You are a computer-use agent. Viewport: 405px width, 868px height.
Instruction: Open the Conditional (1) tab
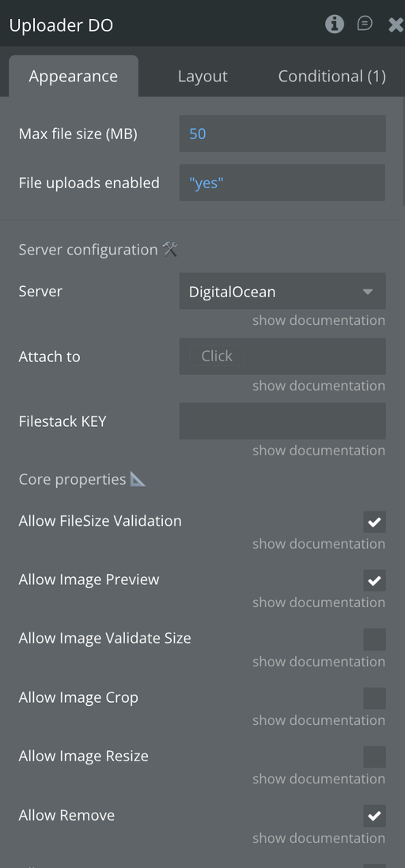pos(332,77)
